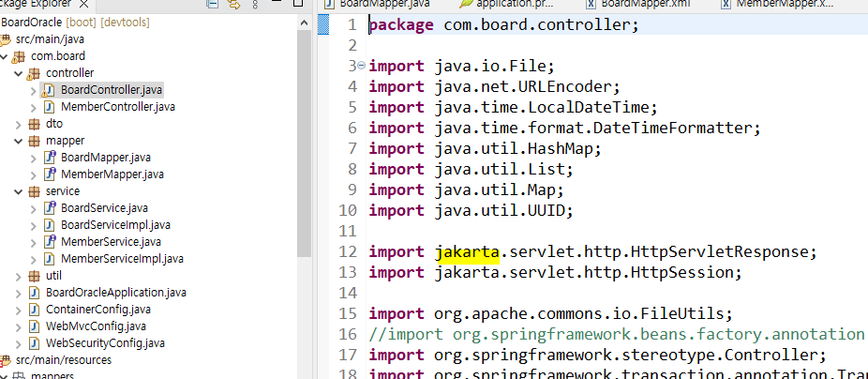Screen dimensions: 868x379
Task: Click the service package icon
Action: point(35,191)
